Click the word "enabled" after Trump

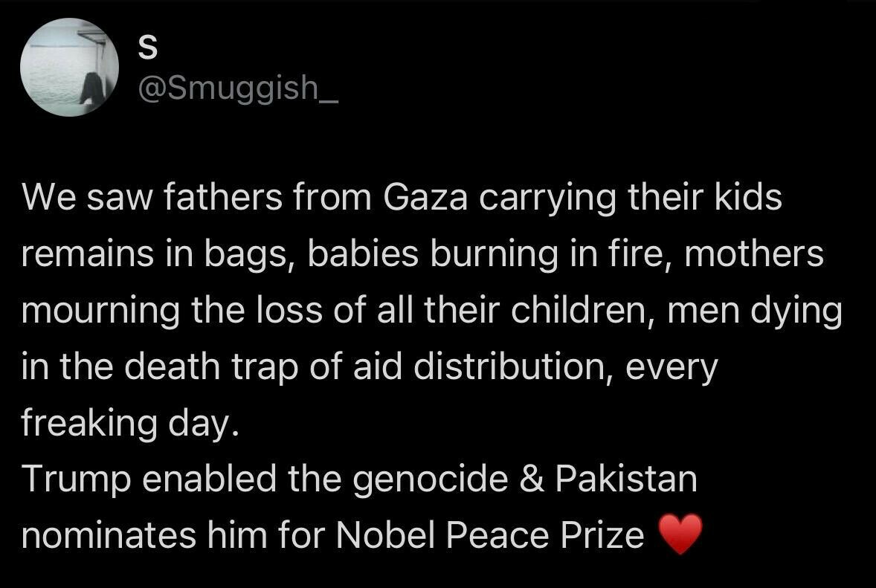(210, 479)
